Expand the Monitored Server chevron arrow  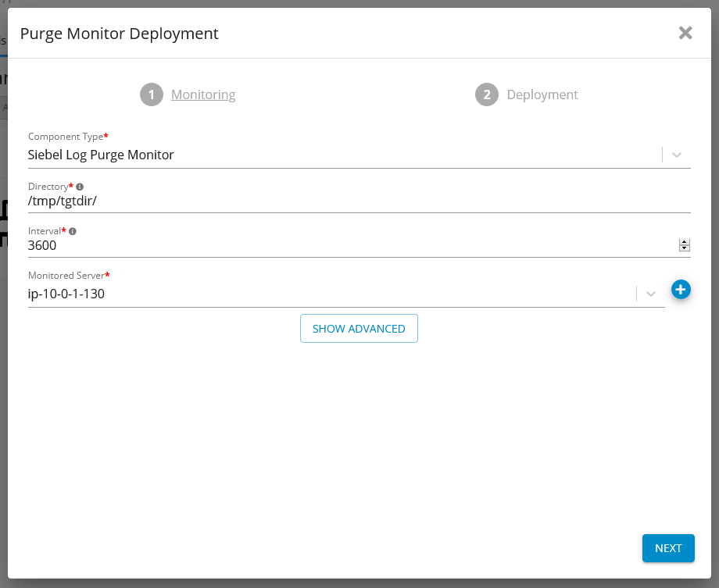[x=650, y=294]
